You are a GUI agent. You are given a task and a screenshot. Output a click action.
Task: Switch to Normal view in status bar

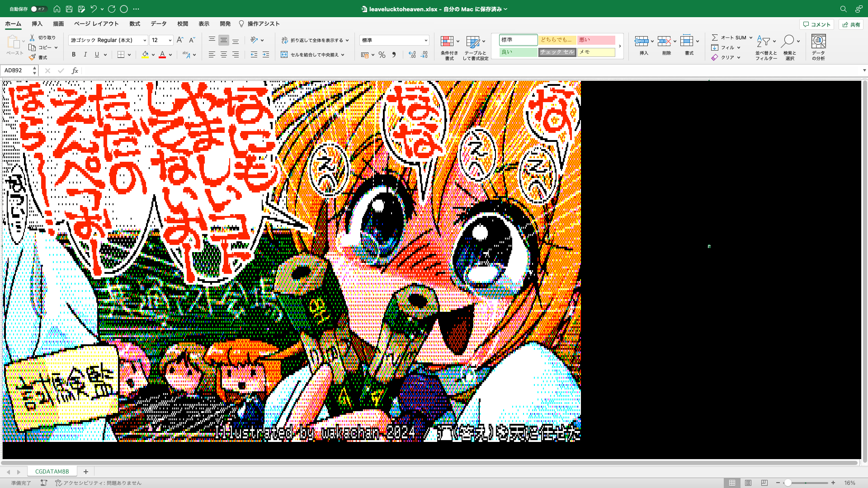(x=732, y=483)
